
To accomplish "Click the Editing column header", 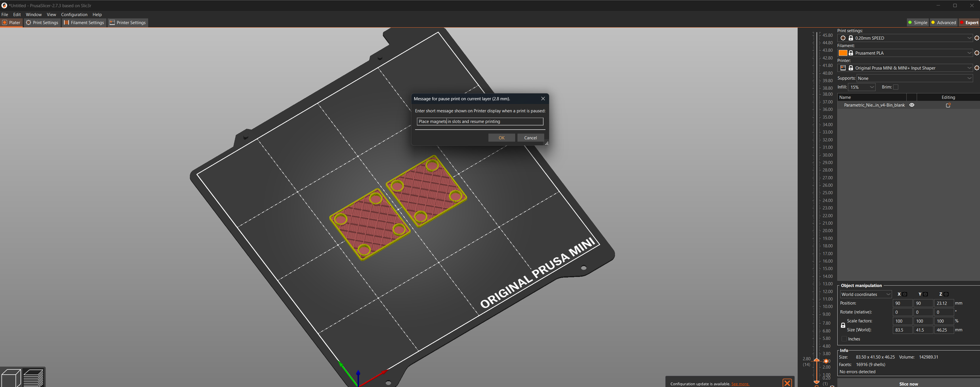I will (948, 97).
